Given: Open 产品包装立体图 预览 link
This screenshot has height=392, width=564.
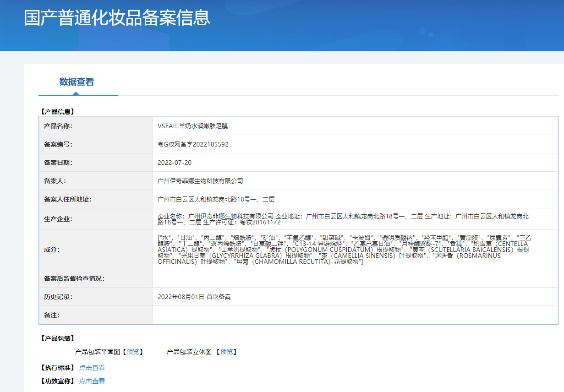Looking at the screenshot, I should (226, 352).
